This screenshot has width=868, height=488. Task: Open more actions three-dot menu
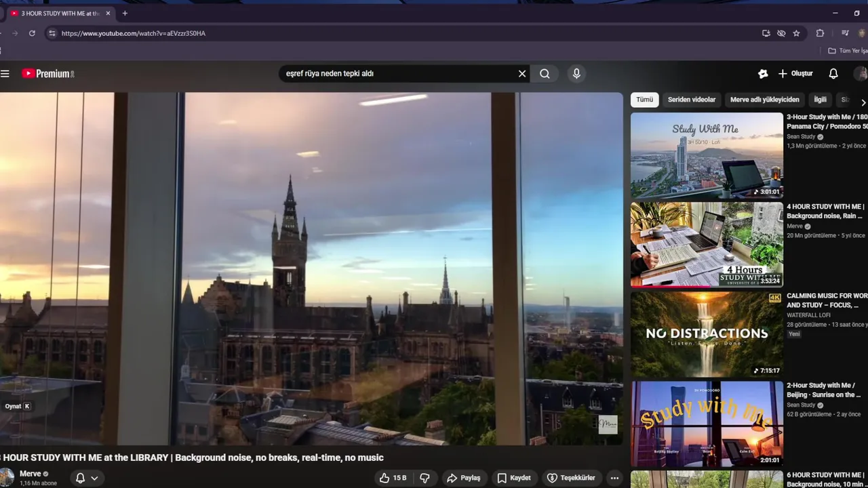(614, 478)
